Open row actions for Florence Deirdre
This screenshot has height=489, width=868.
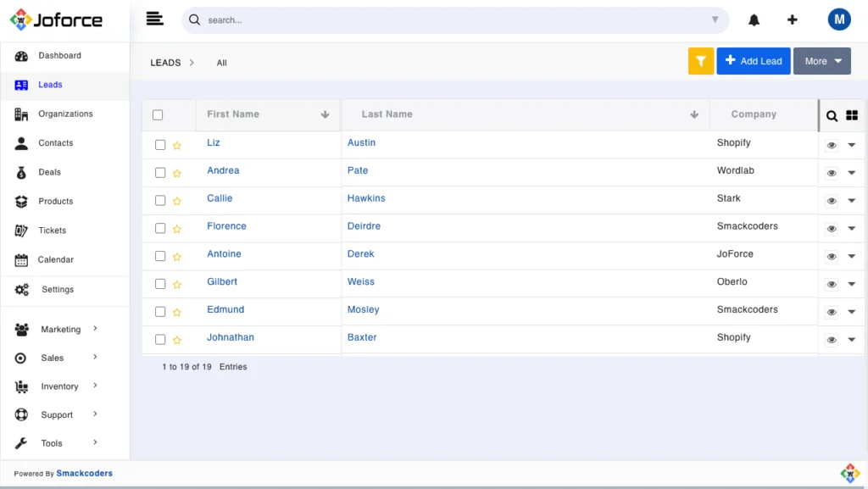point(852,227)
